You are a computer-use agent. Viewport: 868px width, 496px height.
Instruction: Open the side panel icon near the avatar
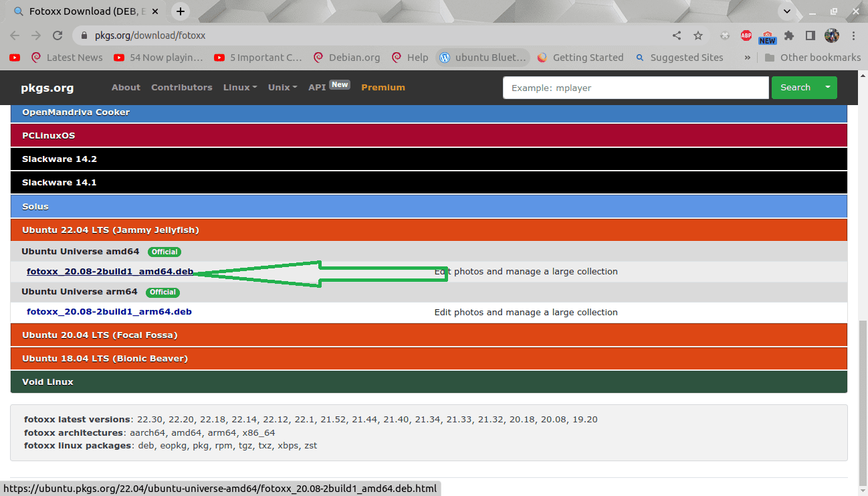810,35
